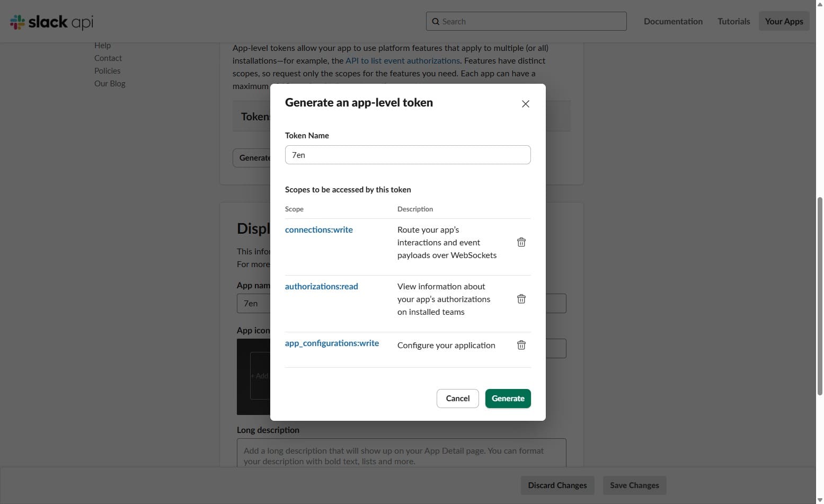The width and height of the screenshot is (824, 504).
Task: Remove the authorizations:read scope via trash icon
Action: pyautogui.click(x=521, y=299)
